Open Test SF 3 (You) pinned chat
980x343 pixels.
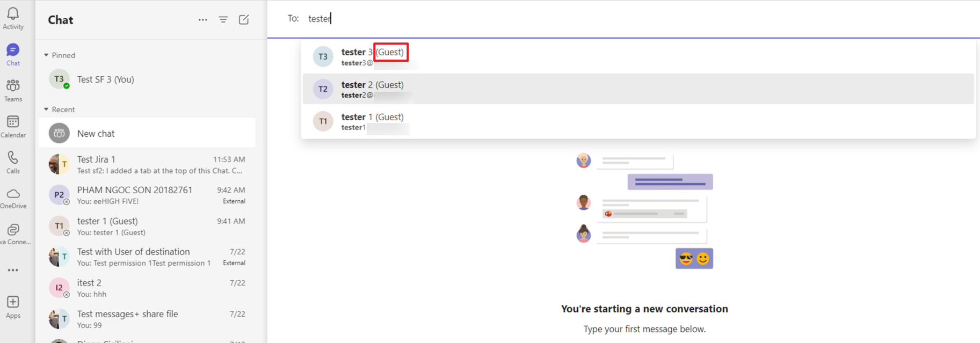click(x=147, y=79)
